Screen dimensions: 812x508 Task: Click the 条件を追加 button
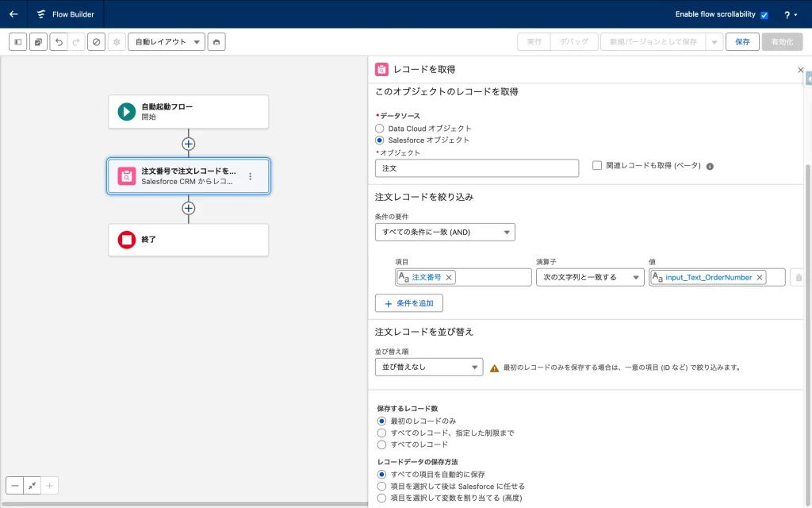(x=408, y=303)
